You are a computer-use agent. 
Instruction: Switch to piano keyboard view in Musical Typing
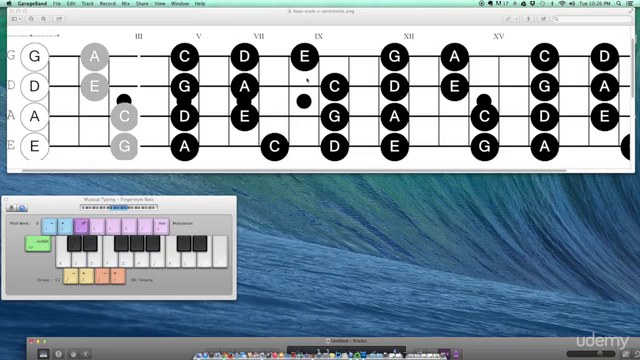11,208
